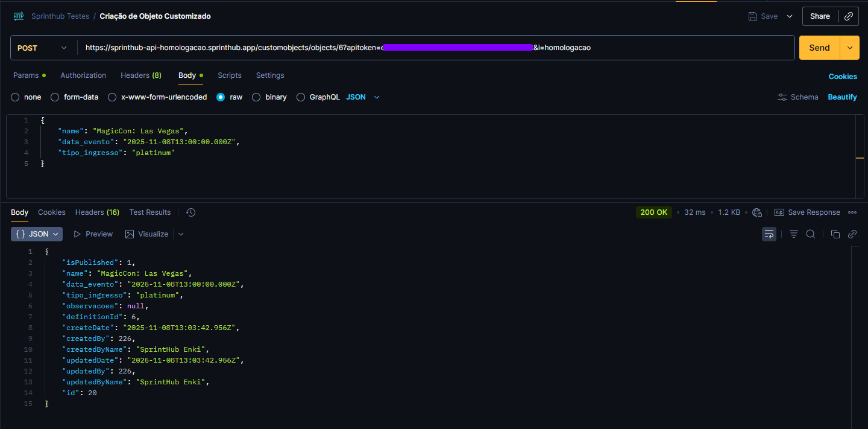Open the Test Results tab

click(149, 212)
